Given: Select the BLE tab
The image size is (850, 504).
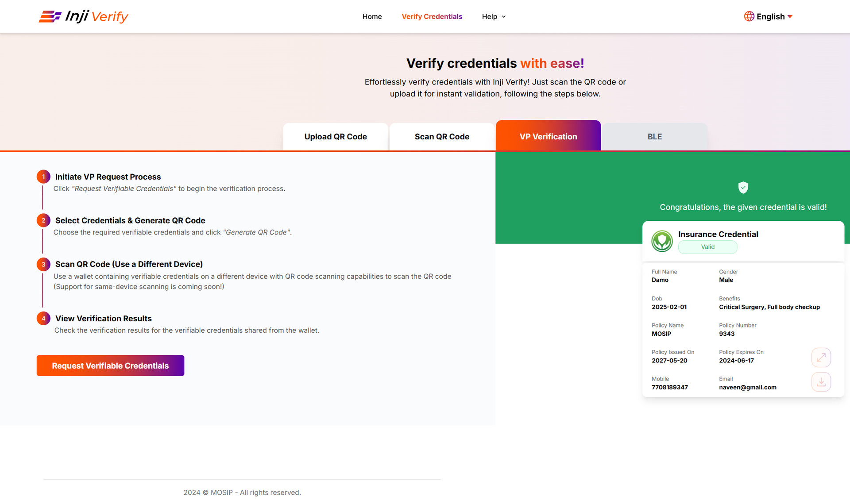Looking at the screenshot, I should (x=654, y=137).
